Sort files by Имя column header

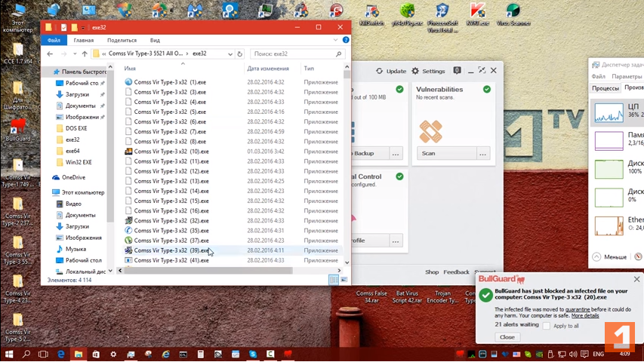coord(130,69)
